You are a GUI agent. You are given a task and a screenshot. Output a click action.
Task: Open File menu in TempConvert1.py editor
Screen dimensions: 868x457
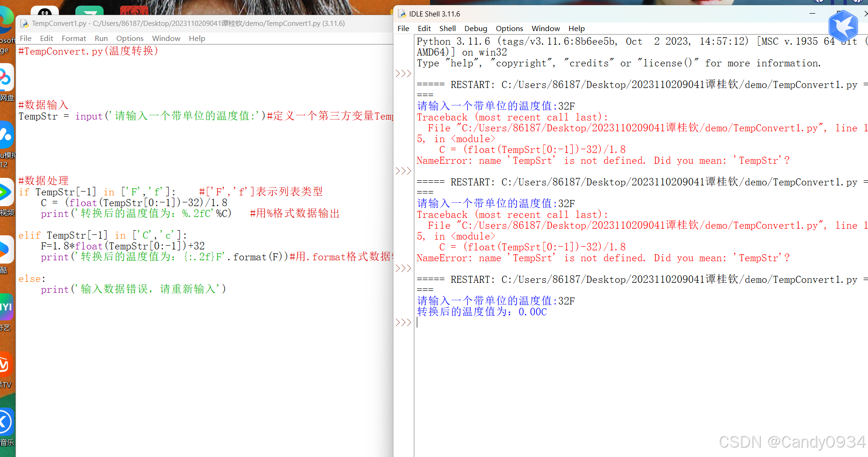26,38
